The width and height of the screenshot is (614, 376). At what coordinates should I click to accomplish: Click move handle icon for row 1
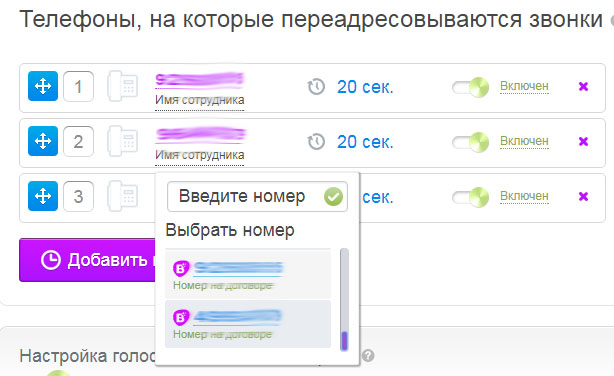pos(43,86)
